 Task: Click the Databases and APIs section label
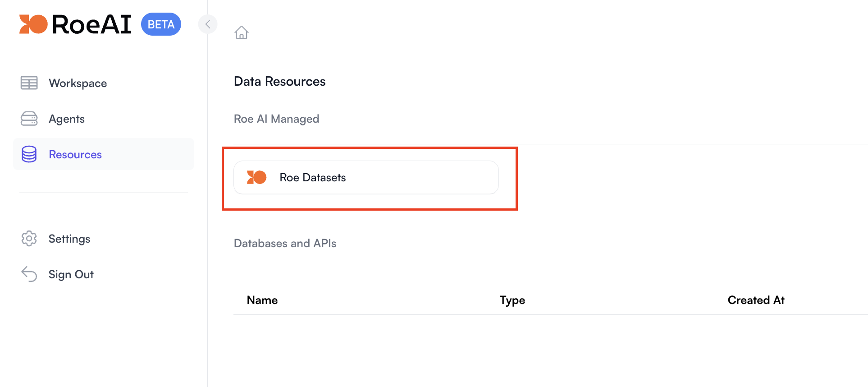tap(285, 243)
